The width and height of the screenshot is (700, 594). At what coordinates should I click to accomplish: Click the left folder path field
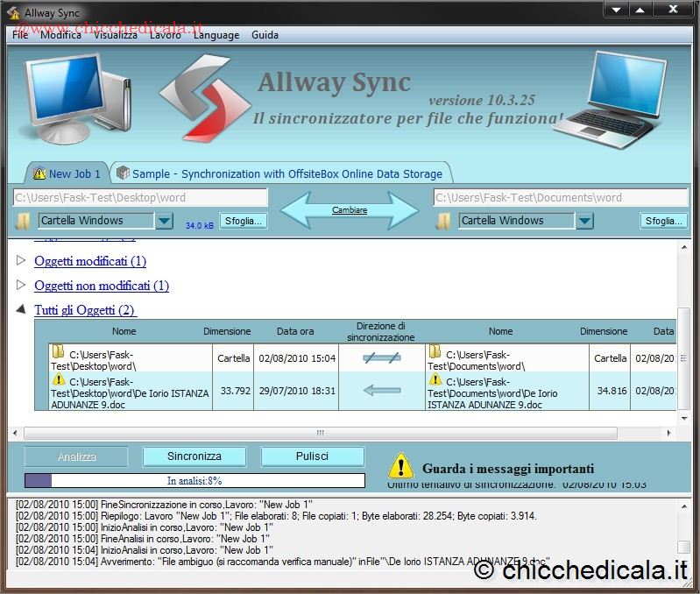(140, 198)
